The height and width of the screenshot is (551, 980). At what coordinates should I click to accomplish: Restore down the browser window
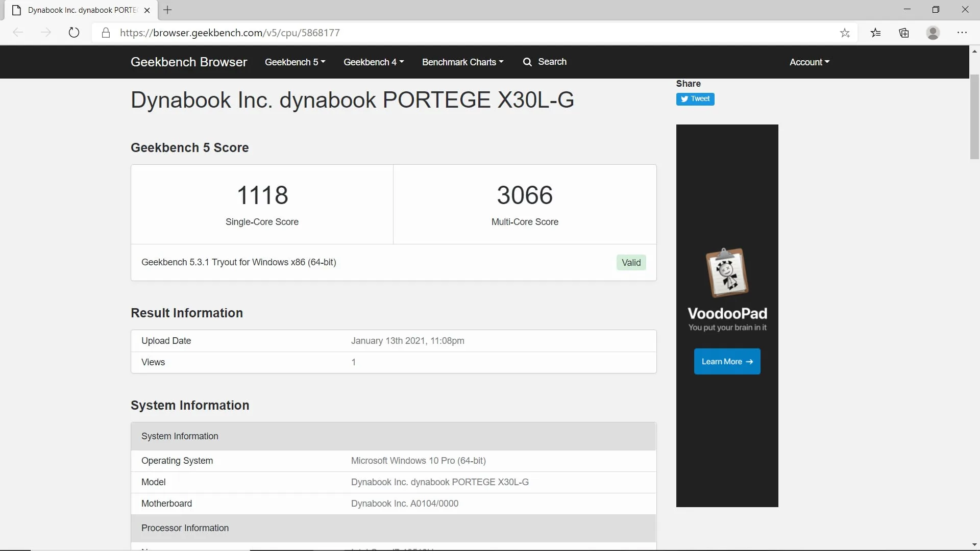point(936,10)
